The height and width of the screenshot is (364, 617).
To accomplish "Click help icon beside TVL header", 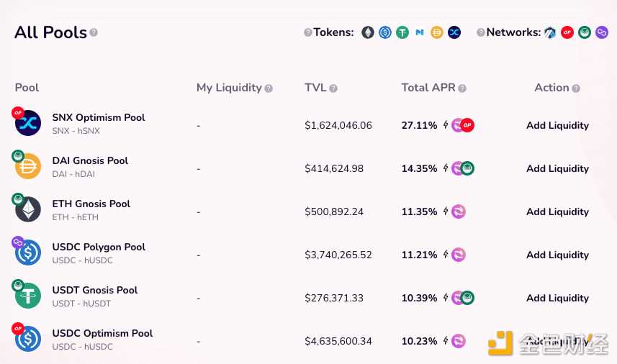I will click(x=333, y=88).
